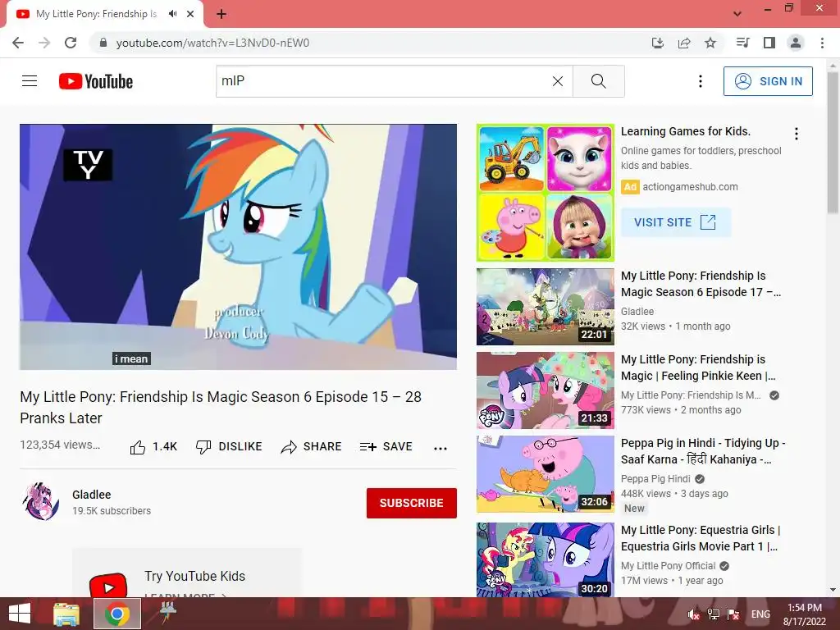Open Feeling Pinkie Keen video thumbnail
This screenshot has width=840, height=630.
point(546,390)
